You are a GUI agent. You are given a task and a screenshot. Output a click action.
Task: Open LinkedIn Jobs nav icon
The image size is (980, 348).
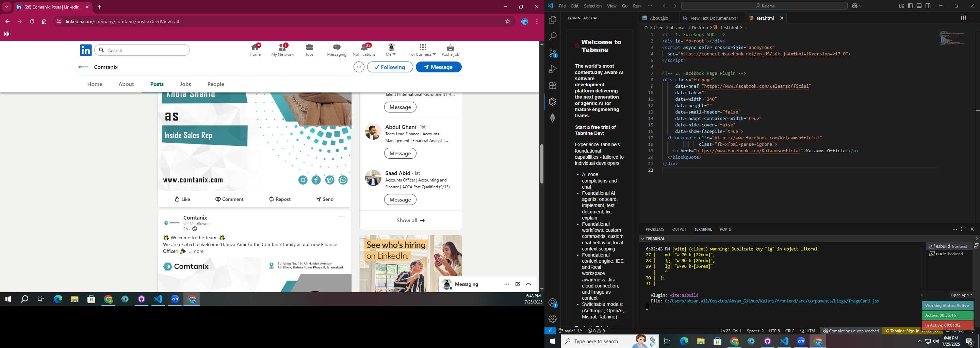point(310,50)
